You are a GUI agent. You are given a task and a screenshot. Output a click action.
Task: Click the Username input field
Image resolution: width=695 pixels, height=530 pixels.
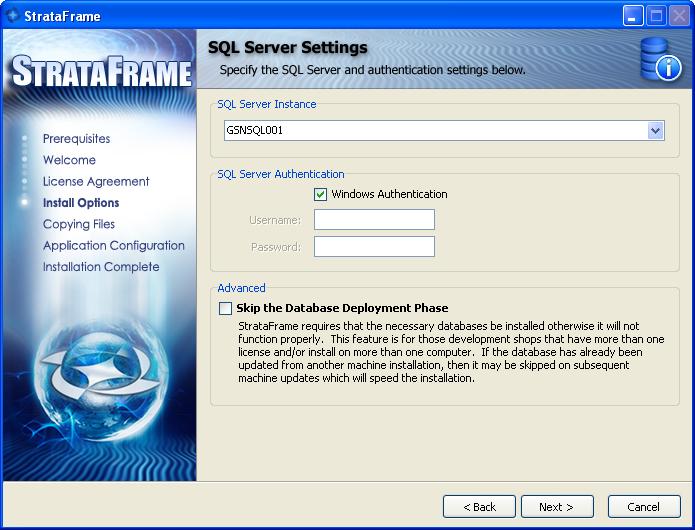(374, 220)
